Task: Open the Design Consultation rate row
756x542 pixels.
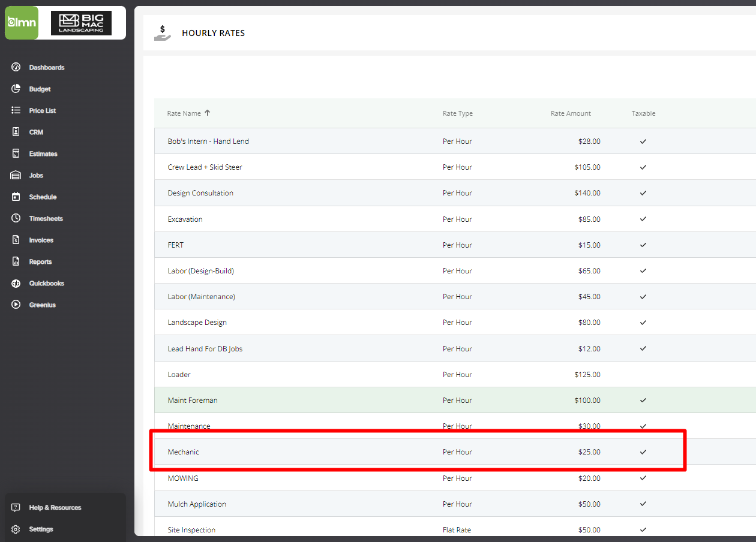Action: click(x=200, y=193)
